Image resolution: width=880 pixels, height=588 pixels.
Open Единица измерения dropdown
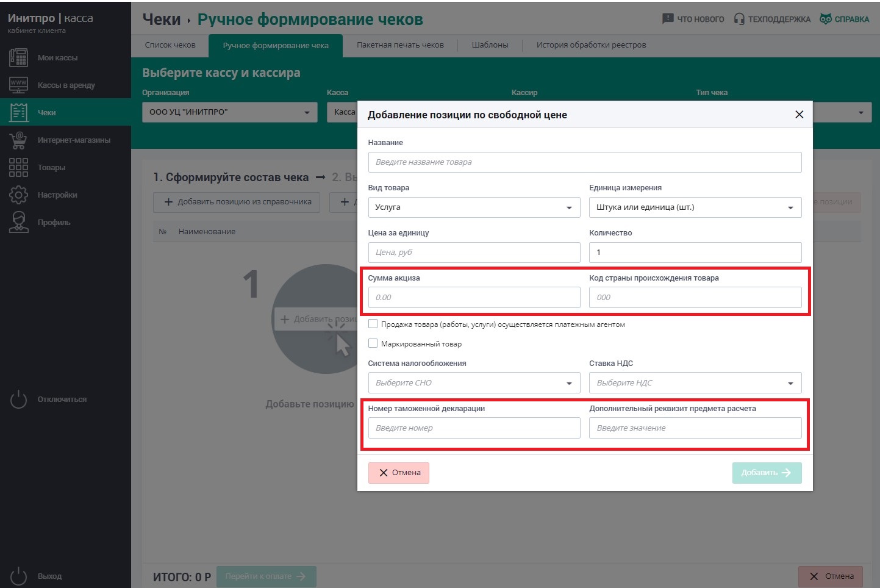click(695, 207)
